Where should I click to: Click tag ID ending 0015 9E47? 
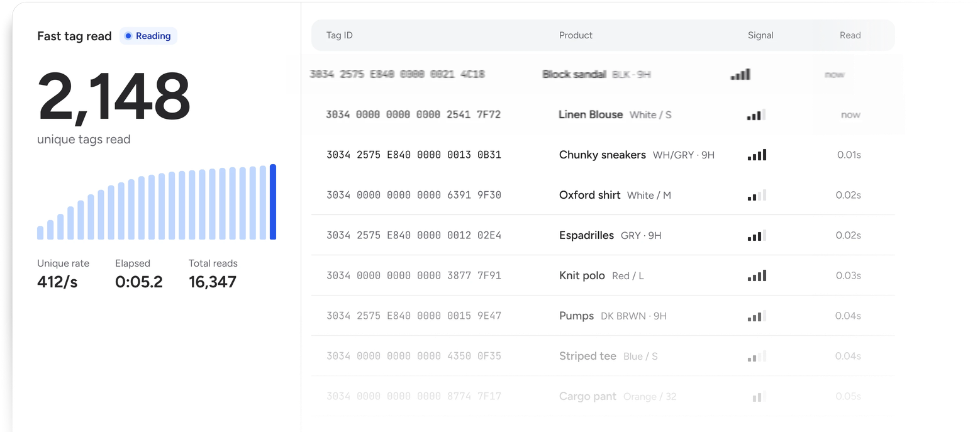pyautogui.click(x=414, y=316)
